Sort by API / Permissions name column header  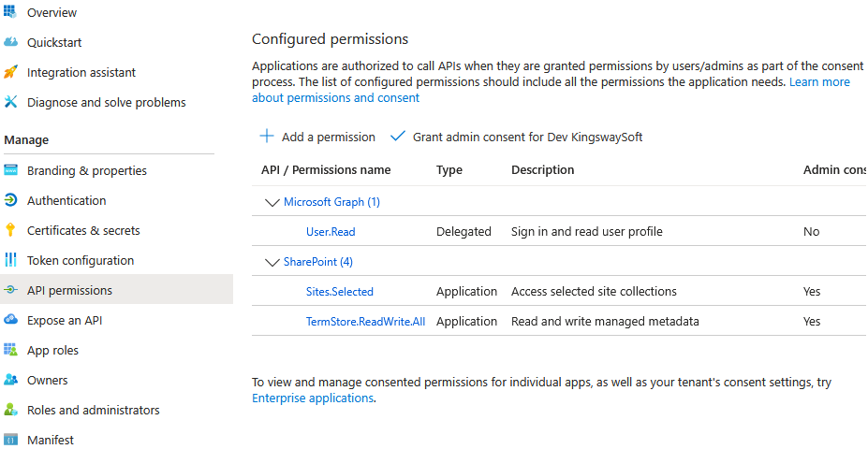326,170
